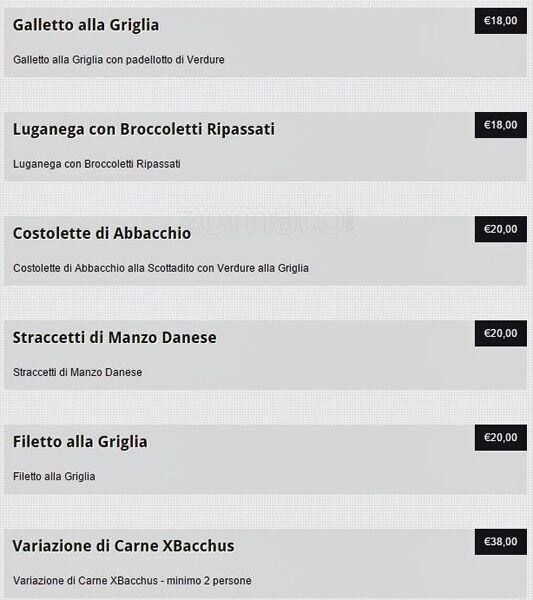Select the Straccetti di Manzo Danese description text
Image resolution: width=533 pixels, height=600 pixels.
click(x=78, y=372)
